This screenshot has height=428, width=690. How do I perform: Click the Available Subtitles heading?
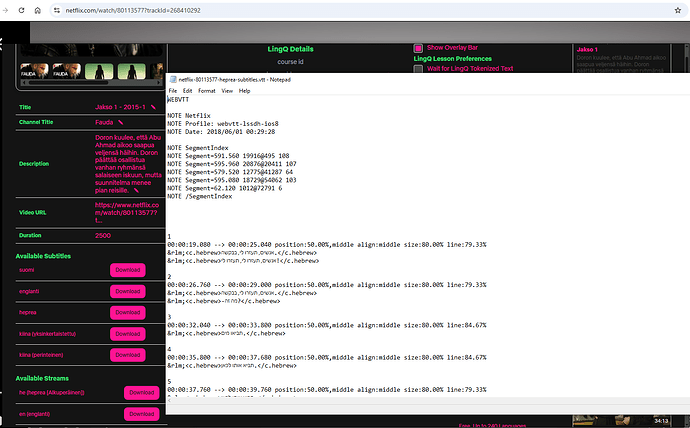click(x=43, y=256)
